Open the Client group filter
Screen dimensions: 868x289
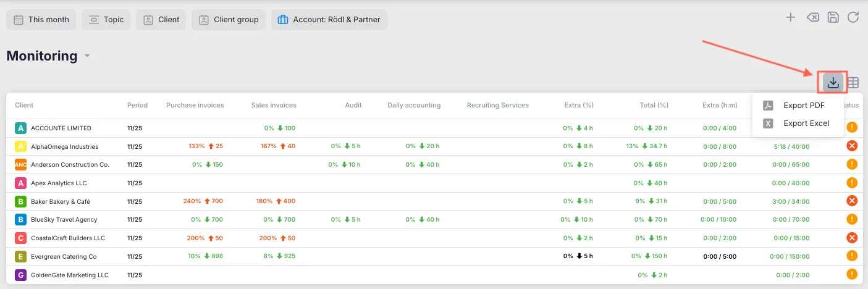[229, 20]
